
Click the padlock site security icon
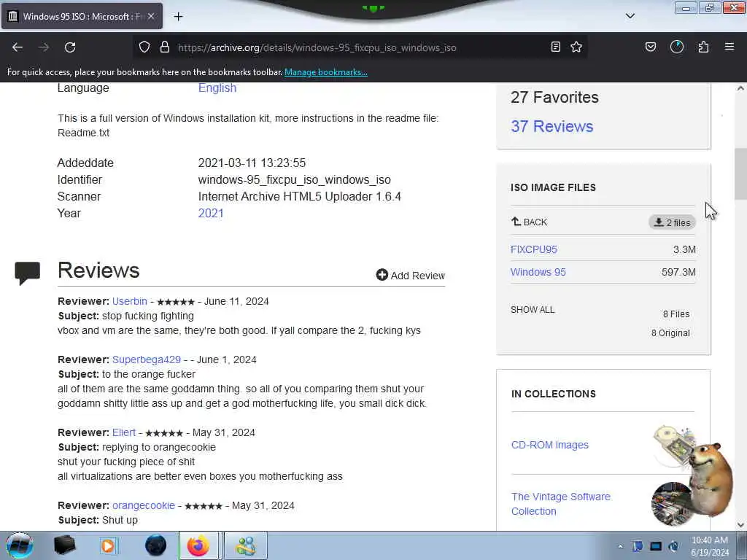tap(165, 47)
